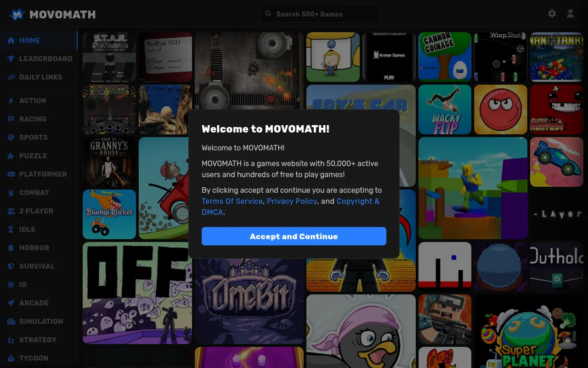Viewport: 588px width, 368px height.
Task: Open the Privacy Policy link
Action: [x=292, y=201]
